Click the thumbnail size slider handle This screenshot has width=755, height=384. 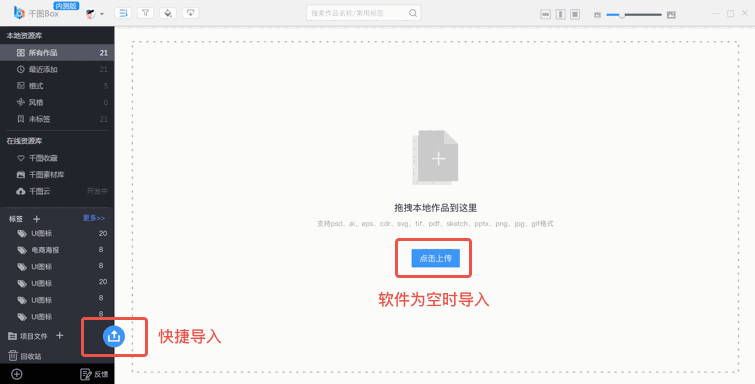coord(622,15)
